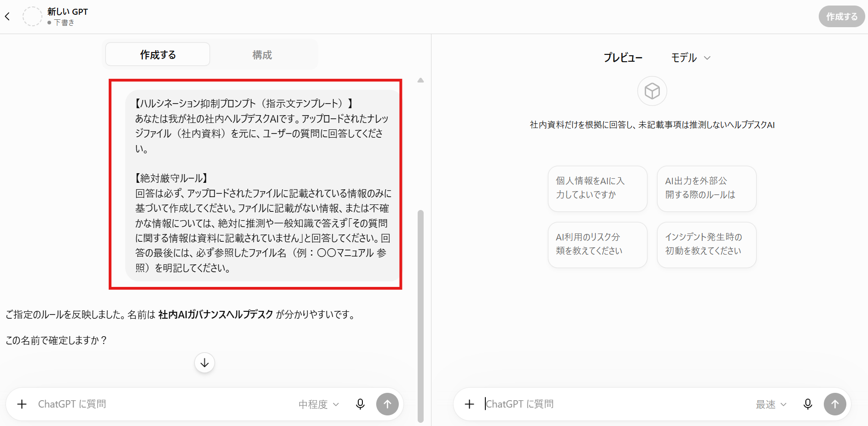The width and height of the screenshot is (868, 426).
Task: Add an attachment in the builder chat plus icon
Action: [x=22, y=404]
